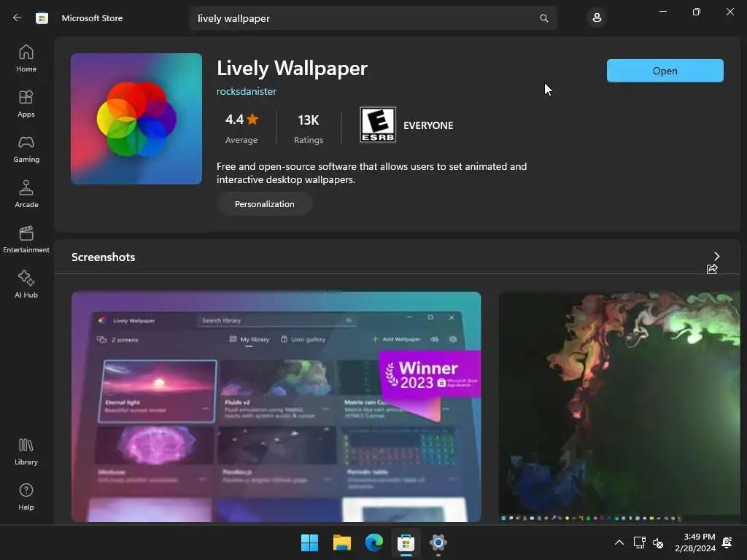Click the search magnifier icon
The height and width of the screenshot is (560, 747).
click(543, 18)
